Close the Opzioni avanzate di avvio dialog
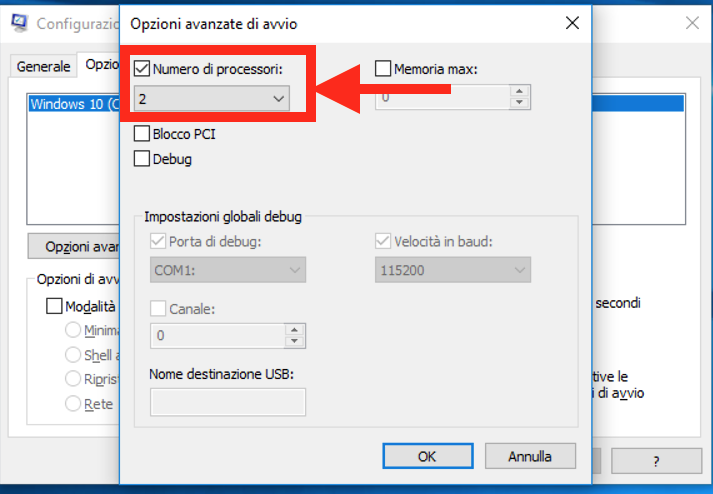This screenshot has width=713, height=494. coord(572,23)
